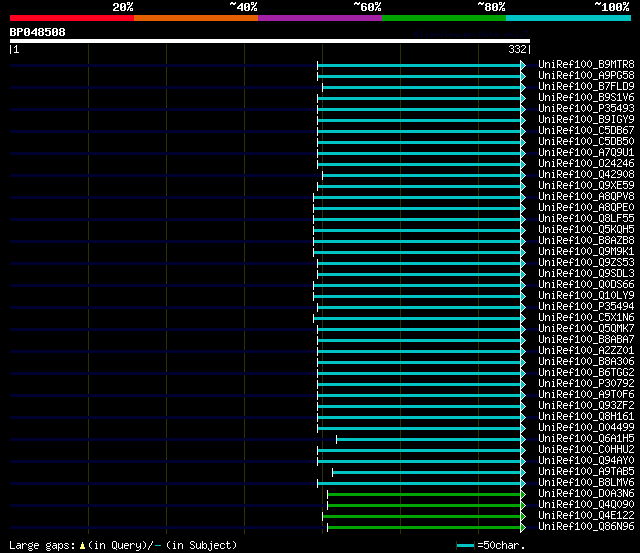Viewport: 640px width, 553px height.
Task: Click UniRef100_C0HHU2 label
Action: click(586, 450)
